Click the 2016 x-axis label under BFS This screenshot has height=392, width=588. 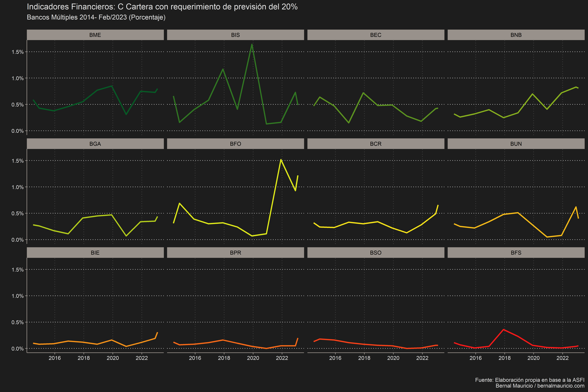(x=475, y=358)
